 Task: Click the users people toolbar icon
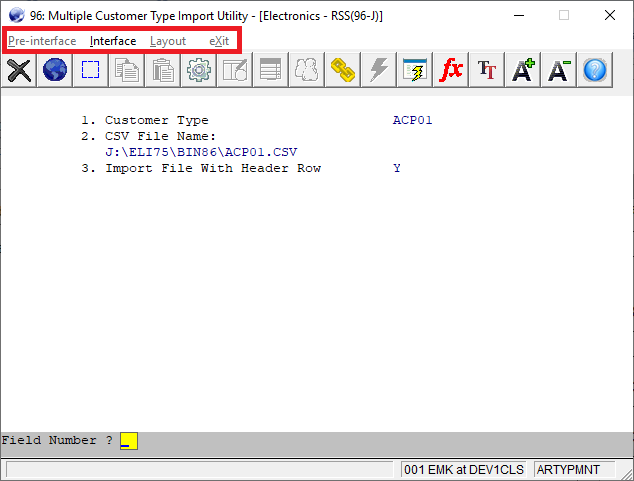pos(306,70)
